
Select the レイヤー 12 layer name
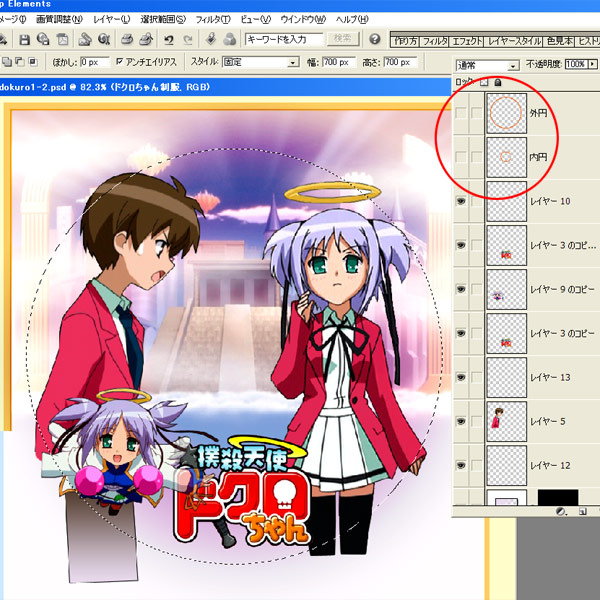pos(550,465)
